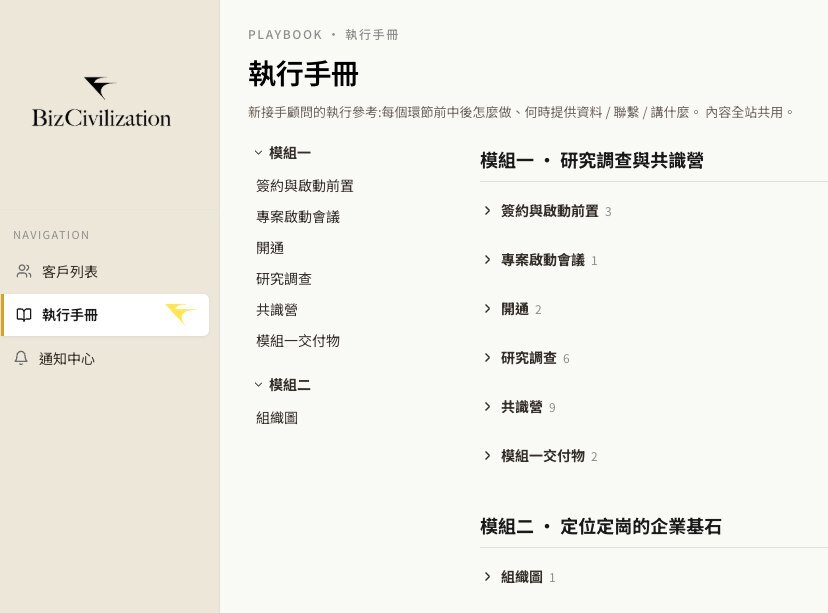Click the BizCivilization bird logo icon
The image size is (828, 613).
click(x=100, y=88)
